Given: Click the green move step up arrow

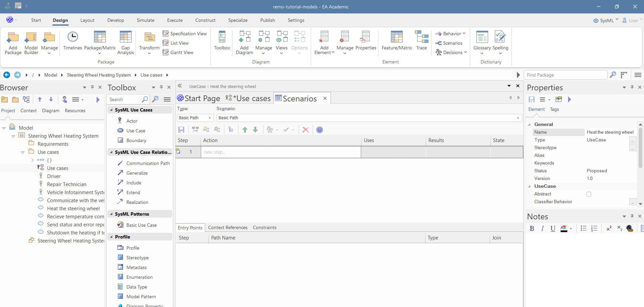Looking at the screenshot, I should [x=245, y=130].
